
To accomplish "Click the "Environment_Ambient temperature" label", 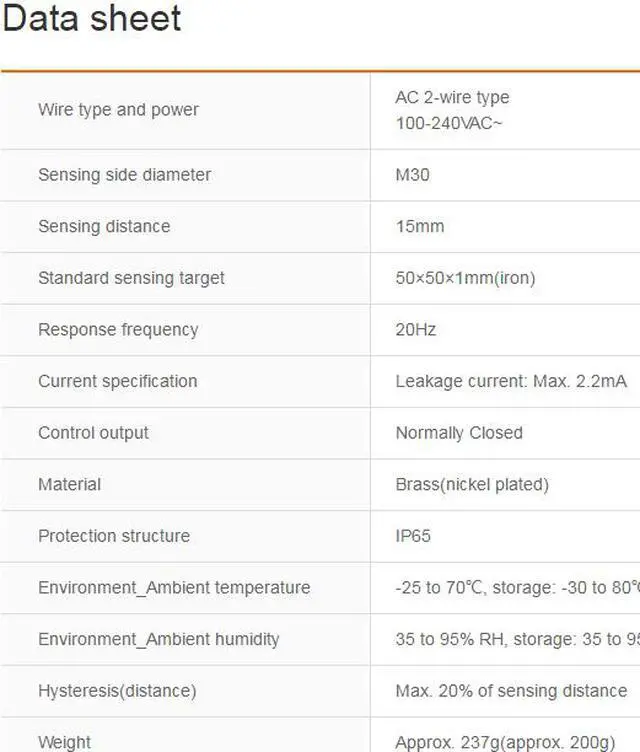I will pyautogui.click(x=174, y=588).
